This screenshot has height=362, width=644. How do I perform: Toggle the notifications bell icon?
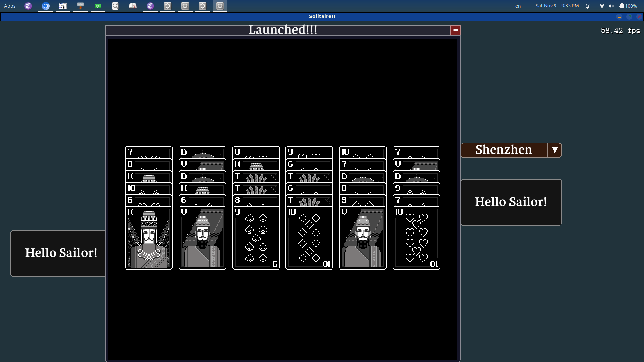pos(587,6)
